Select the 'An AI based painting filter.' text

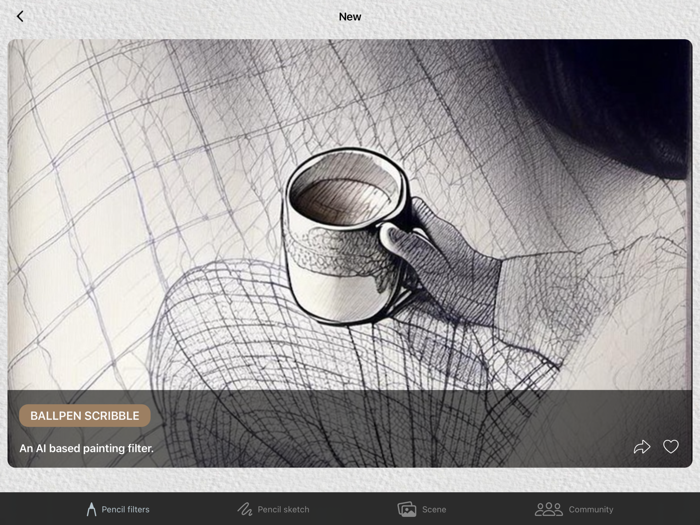[x=86, y=448]
